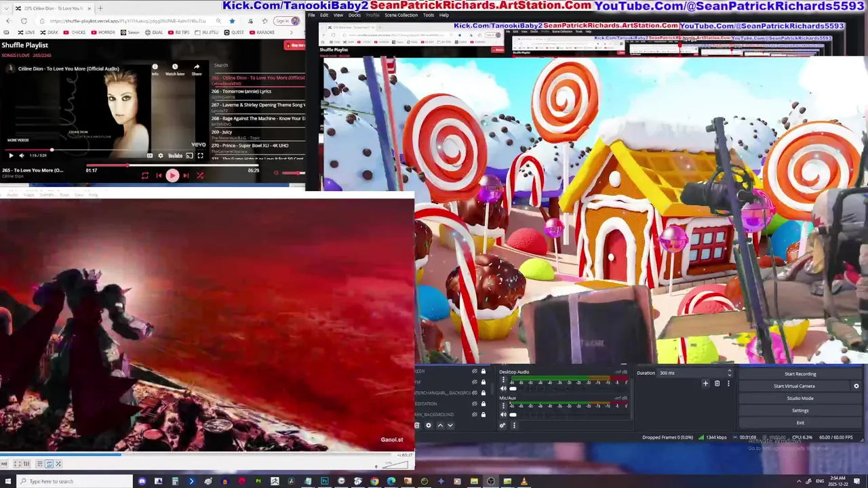Click Start Virtual Camera in OBS
868x488 pixels.
tap(794, 386)
